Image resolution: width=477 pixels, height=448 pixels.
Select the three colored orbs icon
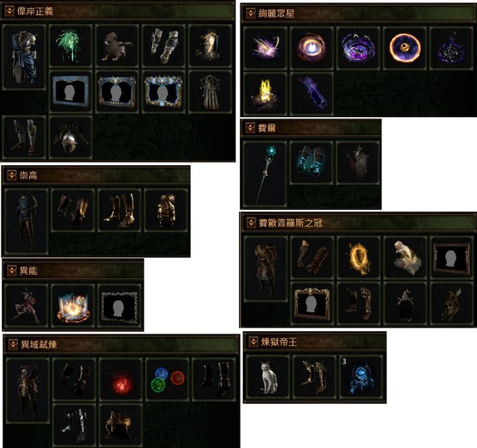[168, 379]
